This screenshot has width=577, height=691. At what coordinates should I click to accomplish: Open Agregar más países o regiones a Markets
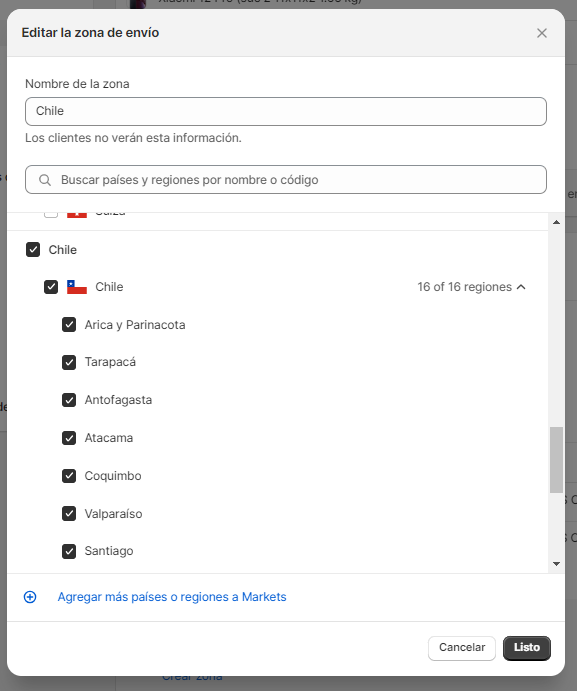tap(172, 597)
